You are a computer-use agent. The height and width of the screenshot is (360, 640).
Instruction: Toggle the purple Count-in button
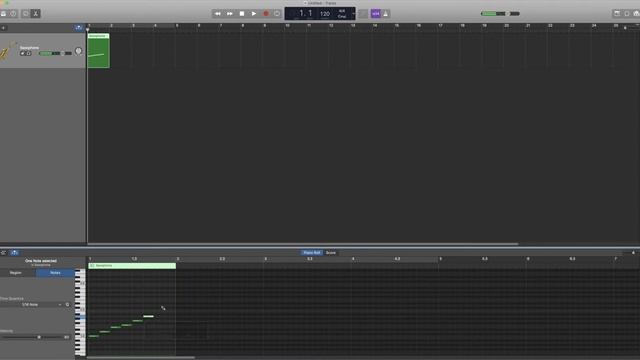pyautogui.click(x=376, y=13)
